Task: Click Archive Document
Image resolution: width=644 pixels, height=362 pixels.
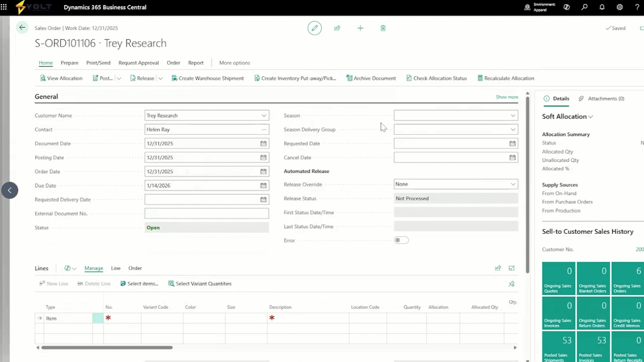Action: click(x=371, y=78)
